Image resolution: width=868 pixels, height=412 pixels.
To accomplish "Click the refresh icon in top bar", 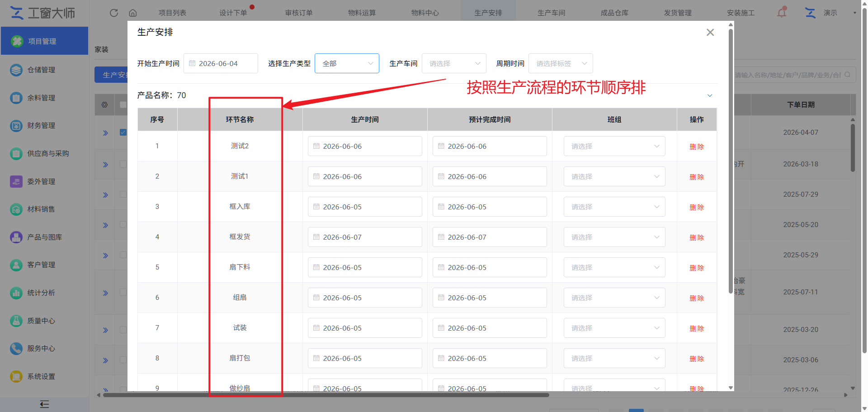I will [114, 13].
